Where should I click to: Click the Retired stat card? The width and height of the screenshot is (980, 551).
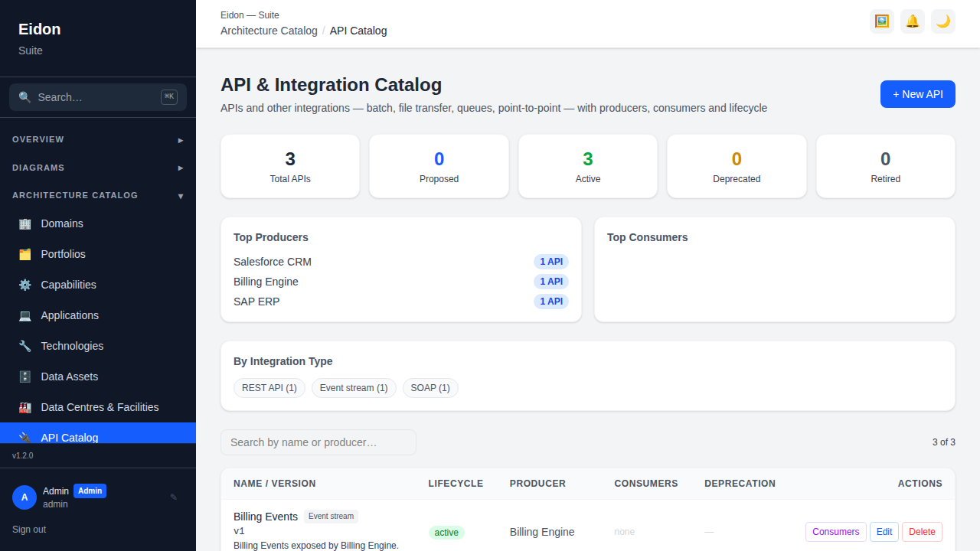(x=886, y=166)
